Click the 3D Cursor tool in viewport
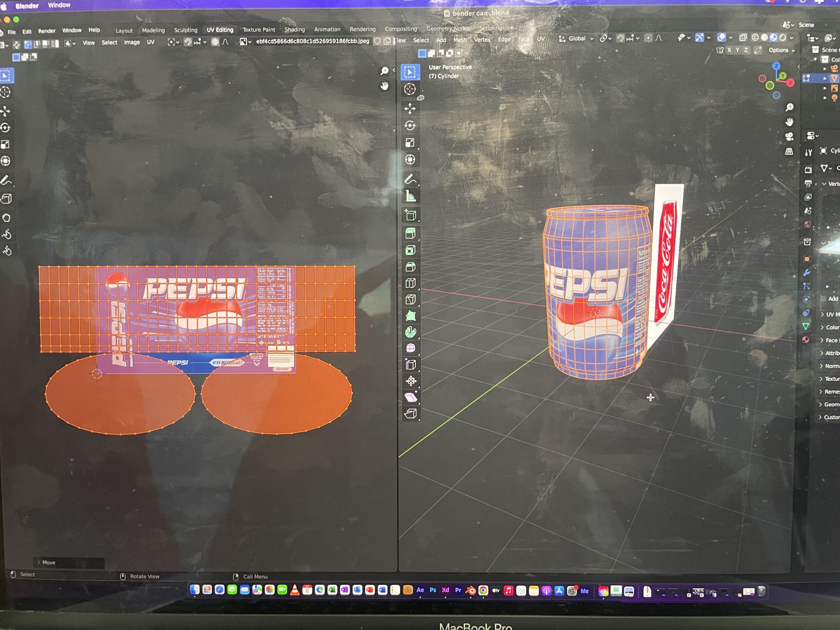This screenshot has width=840, height=630. pos(410,89)
